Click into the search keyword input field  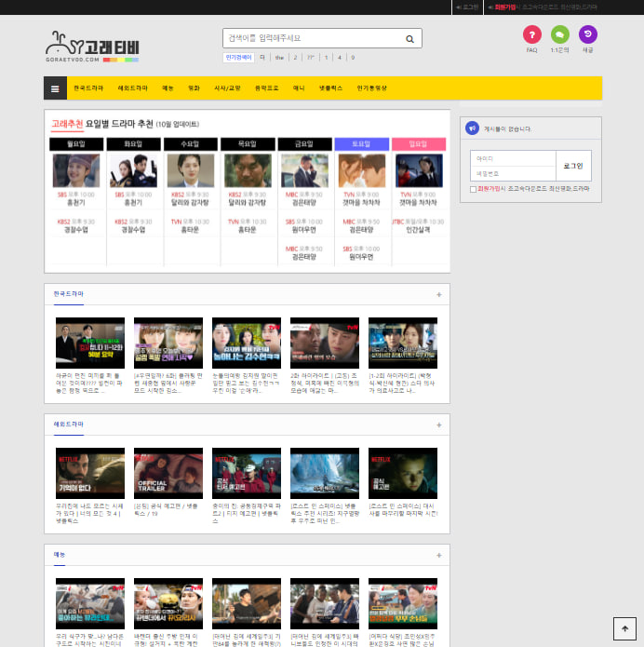pos(314,38)
